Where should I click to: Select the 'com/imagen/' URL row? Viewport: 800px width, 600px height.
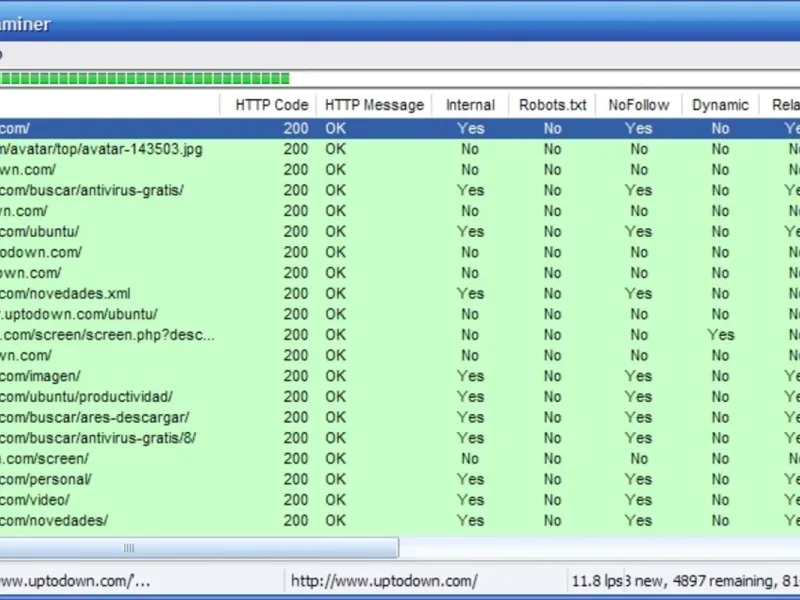point(400,376)
